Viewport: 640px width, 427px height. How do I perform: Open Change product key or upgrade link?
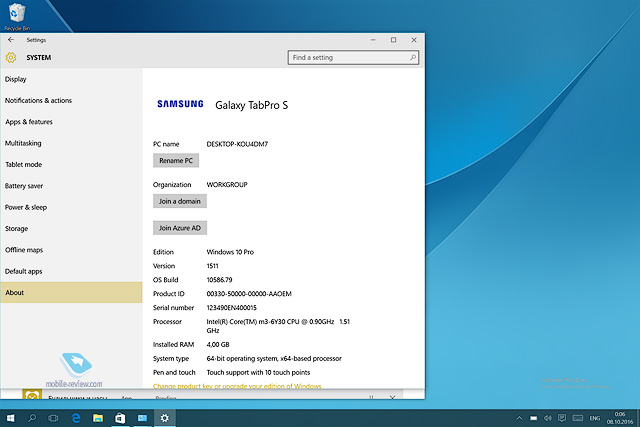[x=237, y=386]
